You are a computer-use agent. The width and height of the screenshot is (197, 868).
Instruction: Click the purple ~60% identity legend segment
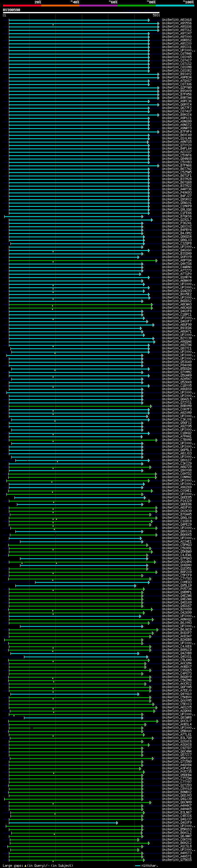click(99, 6)
